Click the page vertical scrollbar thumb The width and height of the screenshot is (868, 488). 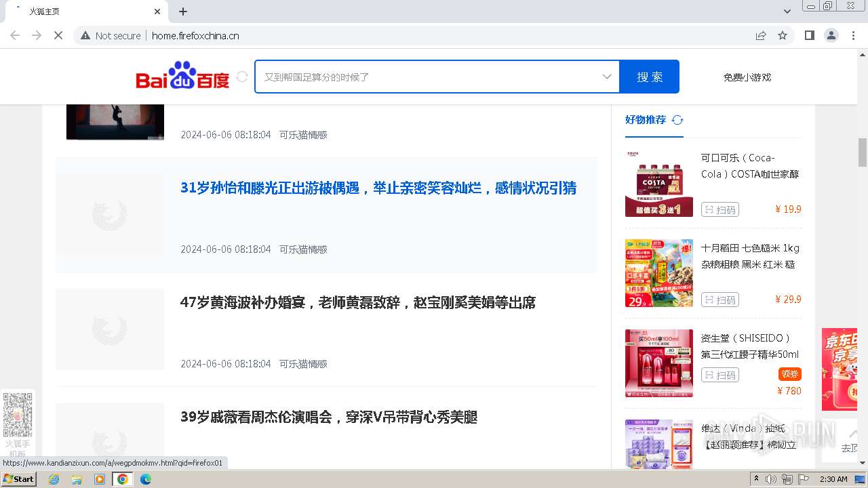(x=863, y=152)
